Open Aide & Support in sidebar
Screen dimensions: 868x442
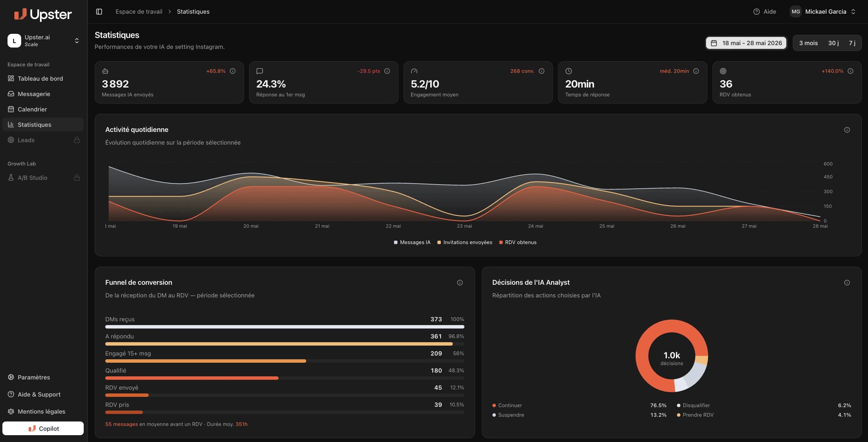point(43,394)
